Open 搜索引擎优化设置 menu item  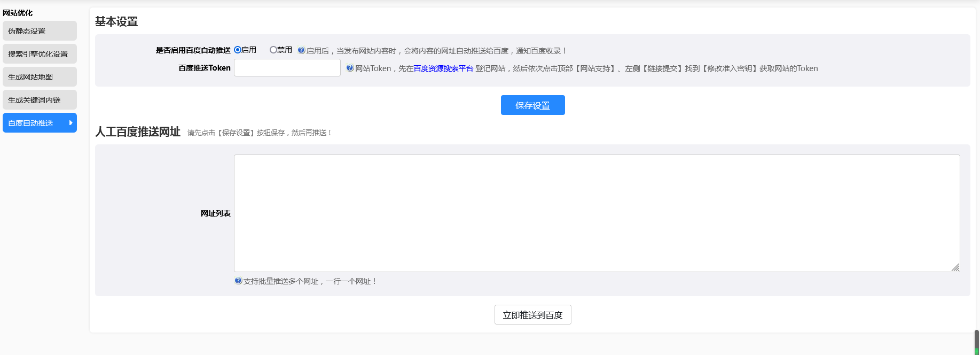point(40,54)
